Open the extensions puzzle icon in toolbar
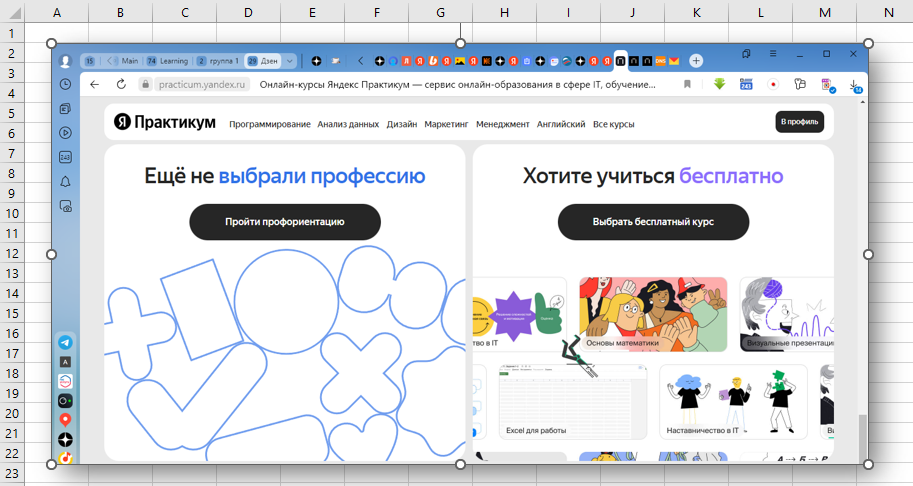Image resolution: width=913 pixels, height=486 pixels. 800,84
